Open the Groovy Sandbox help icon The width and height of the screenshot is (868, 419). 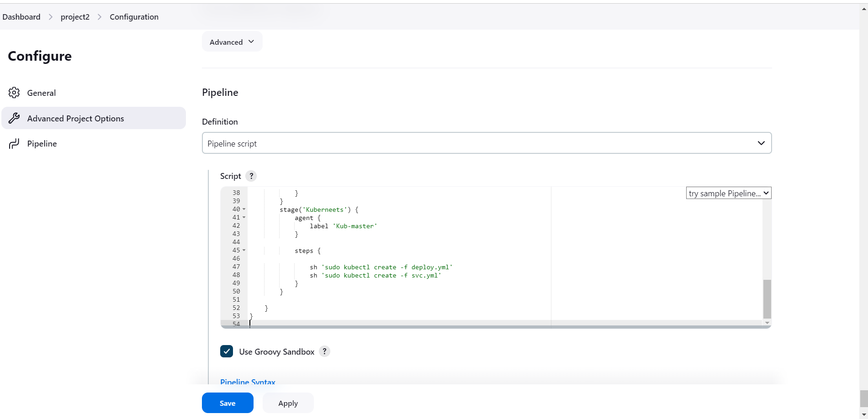(x=324, y=351)
